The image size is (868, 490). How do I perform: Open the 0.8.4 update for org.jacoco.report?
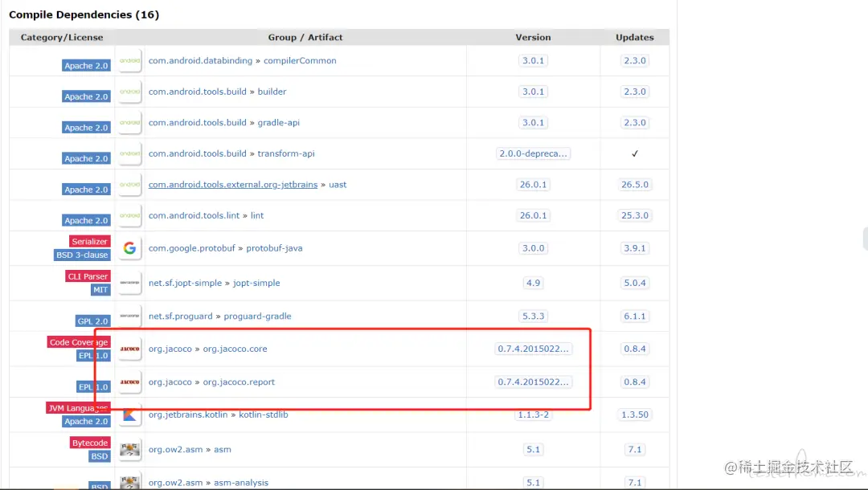coord(635,382)
